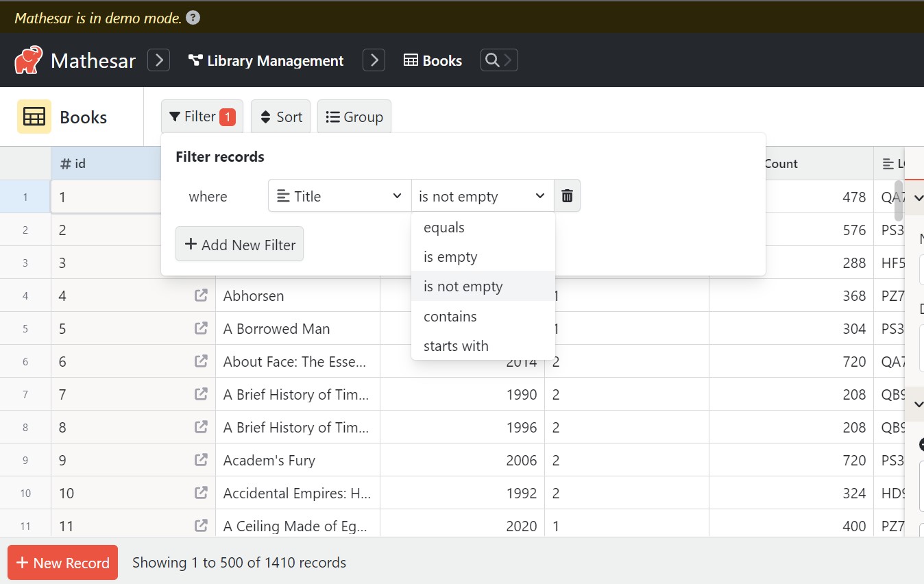Open record link icon next to Abhorsen

[201, 295]
